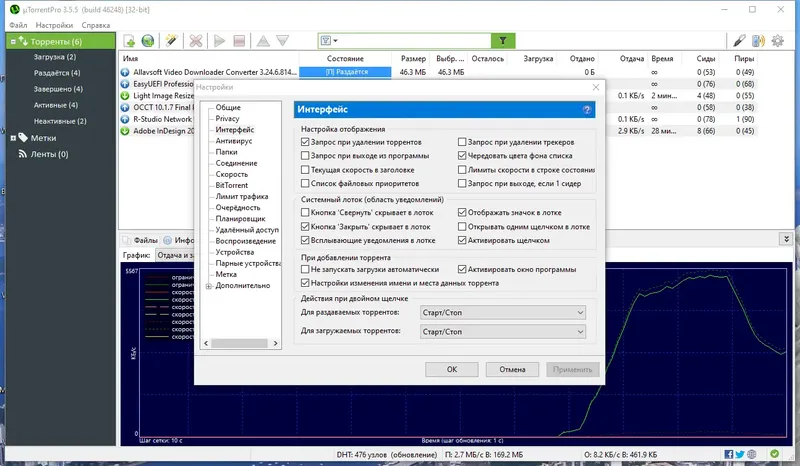Select Раздаётся (4) in sidebar
The height and width of the screenshot is (466, 800).
pos(57,72)
